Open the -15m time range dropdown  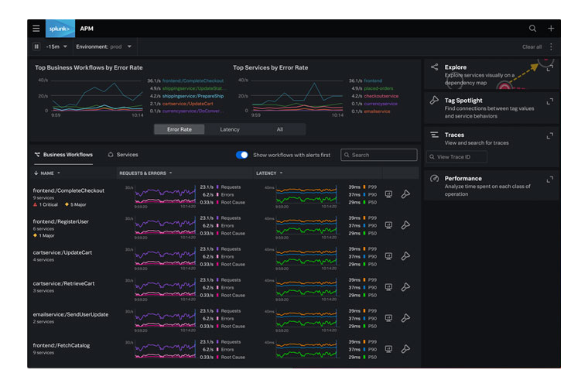pos(56,47)
